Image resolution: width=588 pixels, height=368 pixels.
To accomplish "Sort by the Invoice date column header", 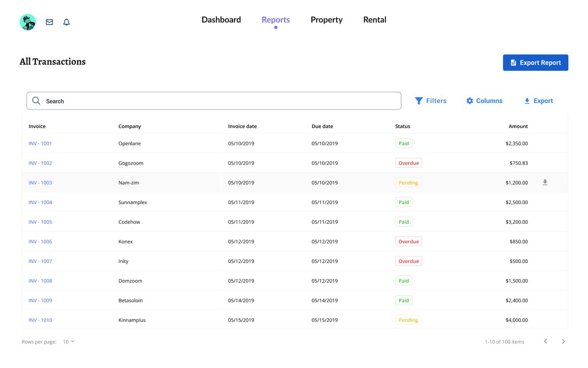I will (243, 126).
